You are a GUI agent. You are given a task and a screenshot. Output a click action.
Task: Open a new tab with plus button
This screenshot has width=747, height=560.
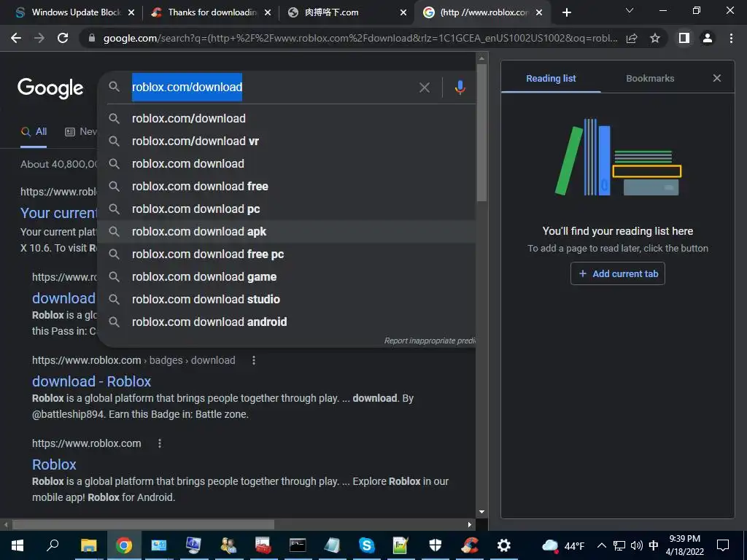[x=566, y=12]
